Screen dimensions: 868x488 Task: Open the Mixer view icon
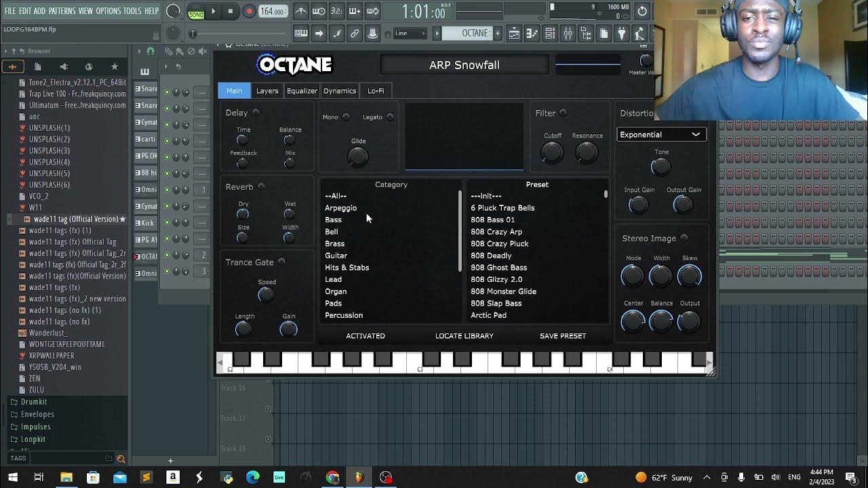568,33
